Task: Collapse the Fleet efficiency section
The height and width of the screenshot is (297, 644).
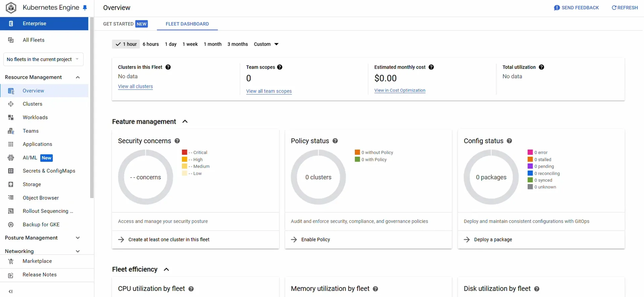Action: (166, 269)
